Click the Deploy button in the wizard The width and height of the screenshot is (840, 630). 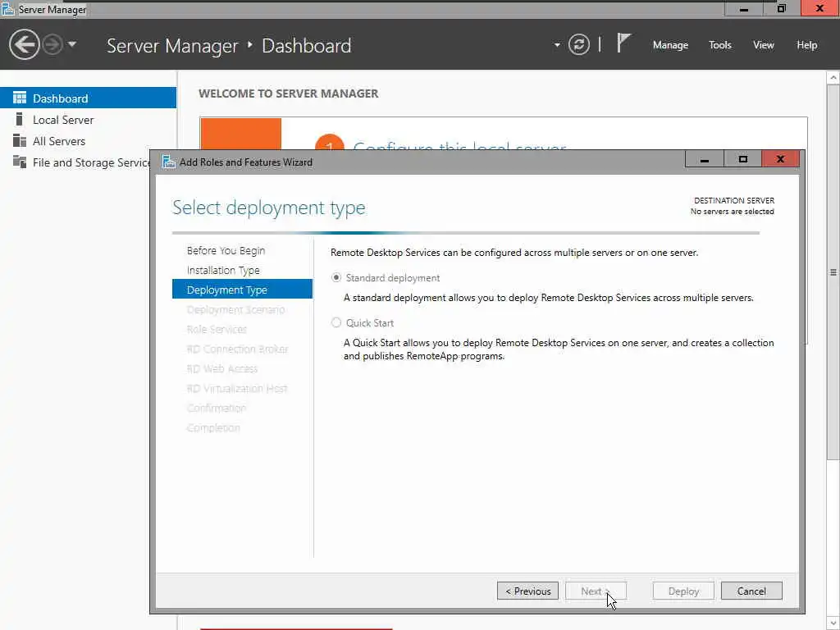(683, 591)
